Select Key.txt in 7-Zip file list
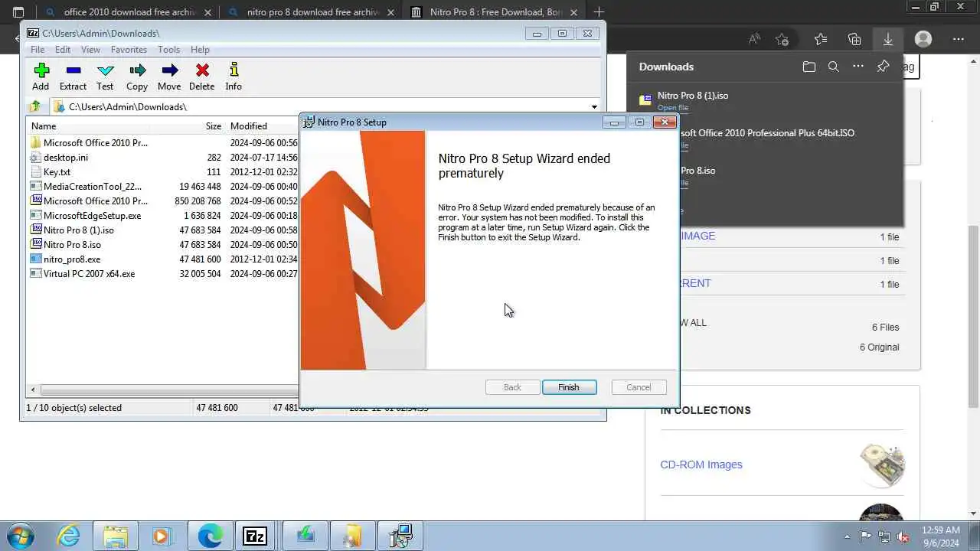The image size is (980, 551). [x=57, y=172]
